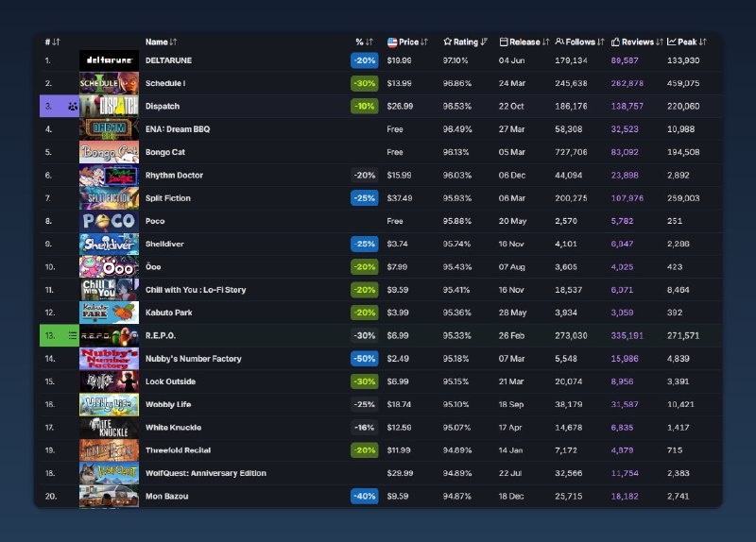Open the Shelldiver thumbnail image
756x542 pixels.
109,244
